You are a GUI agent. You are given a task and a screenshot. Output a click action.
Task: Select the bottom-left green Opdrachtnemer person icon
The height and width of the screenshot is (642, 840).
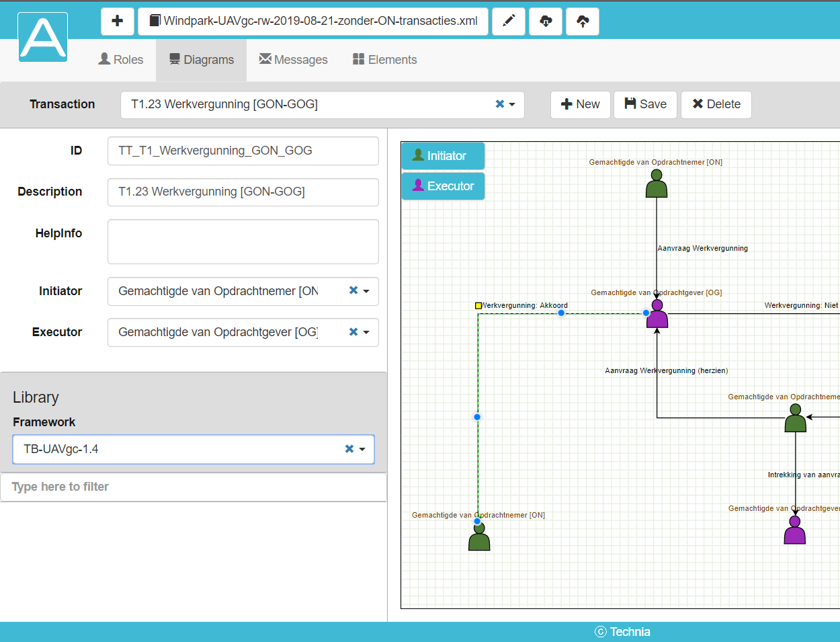479,536
